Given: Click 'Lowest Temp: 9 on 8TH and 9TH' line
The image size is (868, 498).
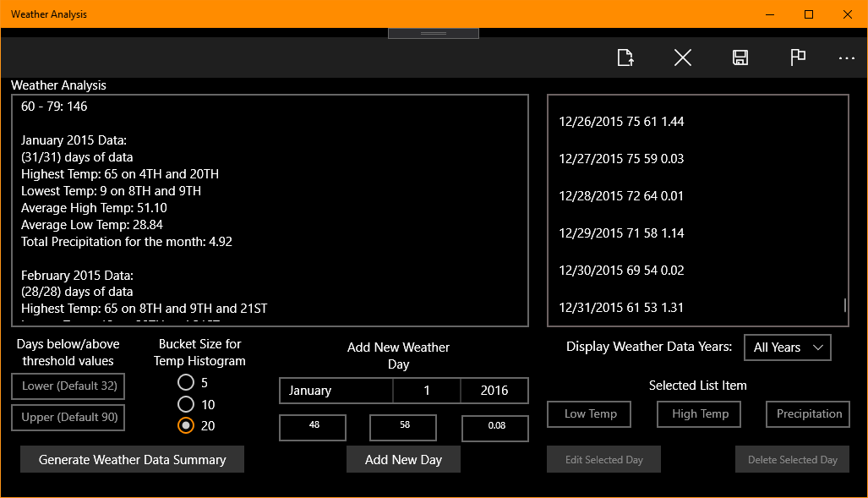Looking at the screenshot, I should point(111,191).
